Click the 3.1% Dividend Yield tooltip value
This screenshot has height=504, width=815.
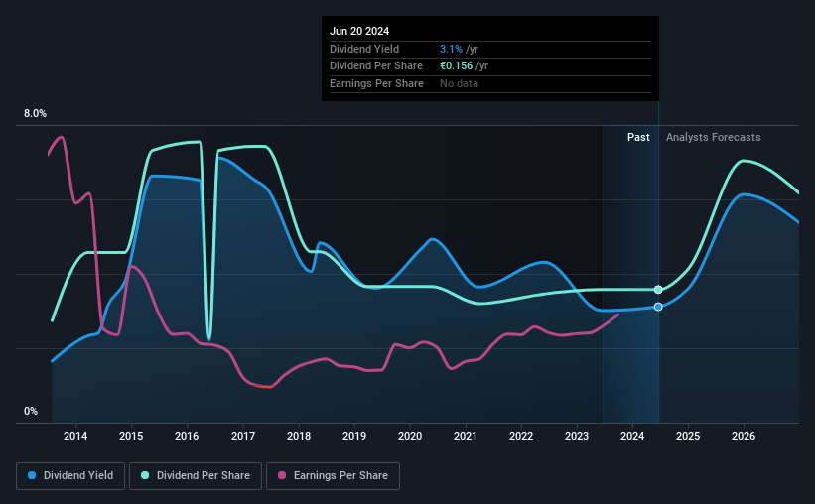[x=451, y=49]
